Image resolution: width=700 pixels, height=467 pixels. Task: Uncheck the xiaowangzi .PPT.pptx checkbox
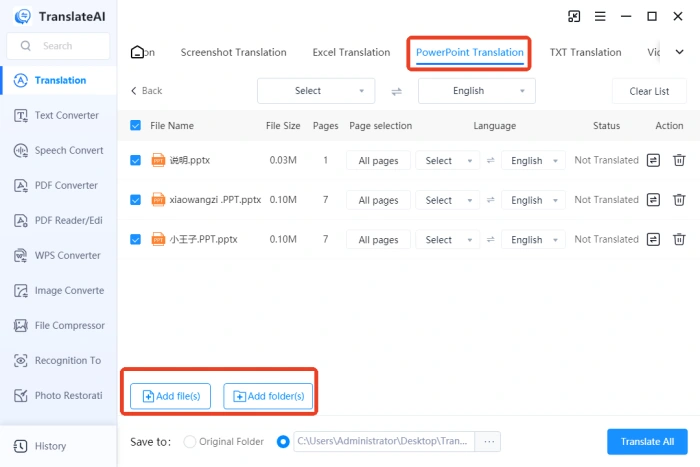[135, 200]
